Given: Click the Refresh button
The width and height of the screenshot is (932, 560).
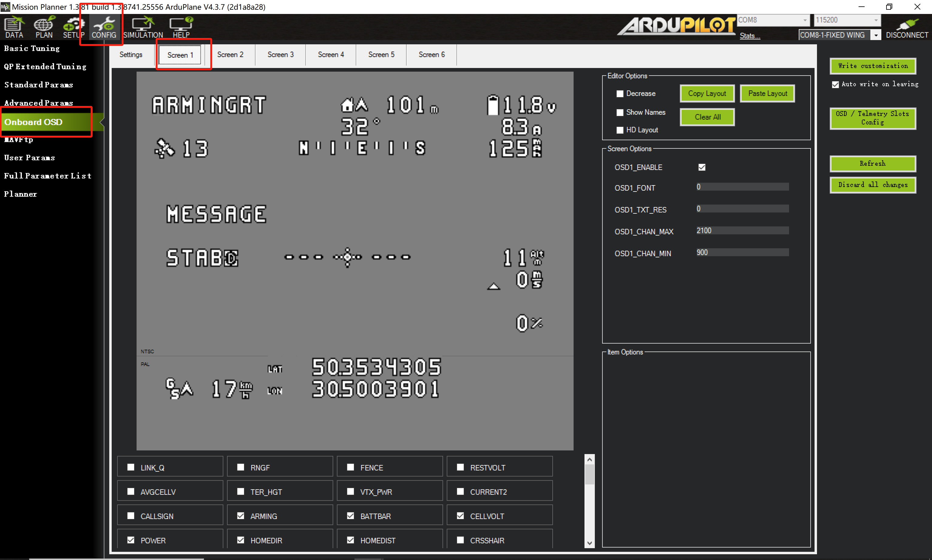Looking at the screenshot, I should [873, 164].
